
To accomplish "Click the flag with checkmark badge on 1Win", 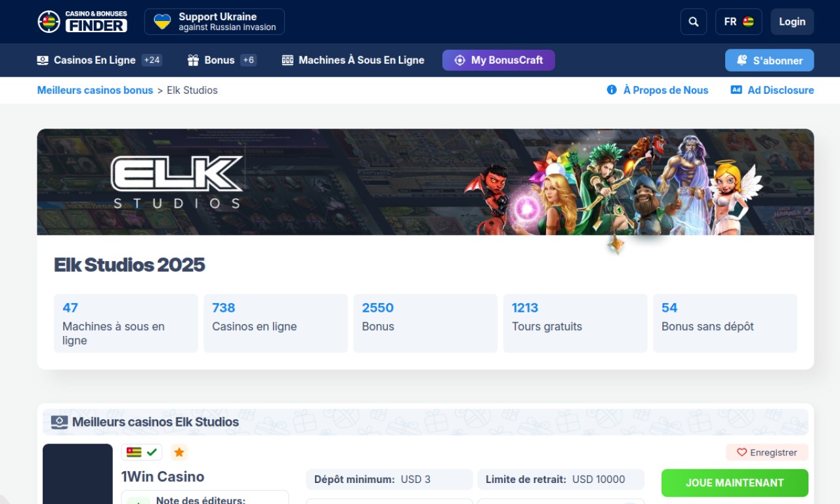I will click(142, 452).
